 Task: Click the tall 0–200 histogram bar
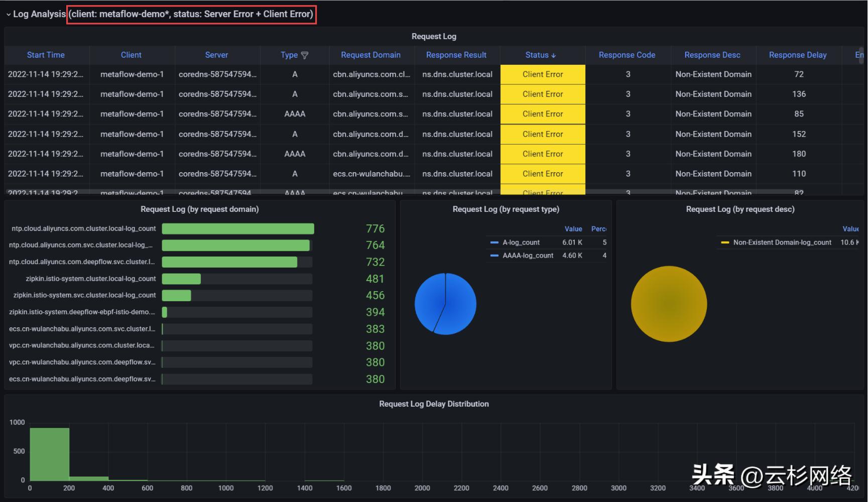click(x=49, y=454)
